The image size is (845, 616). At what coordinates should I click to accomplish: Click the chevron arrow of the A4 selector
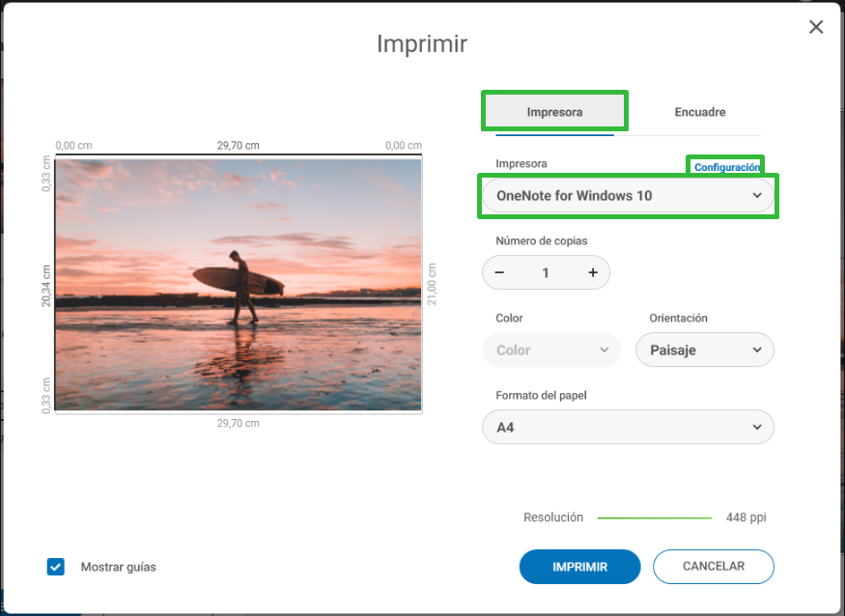pyautogui.click(x=757, y=427)
